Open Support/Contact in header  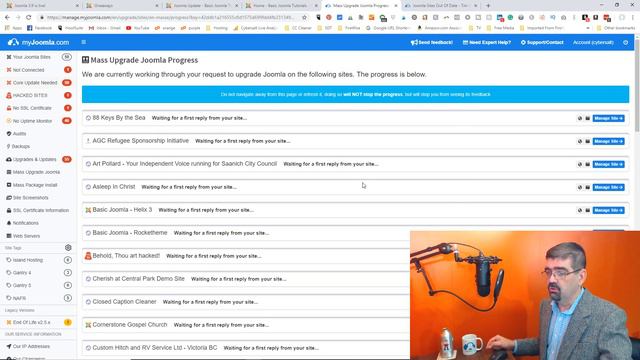(542, 42)
